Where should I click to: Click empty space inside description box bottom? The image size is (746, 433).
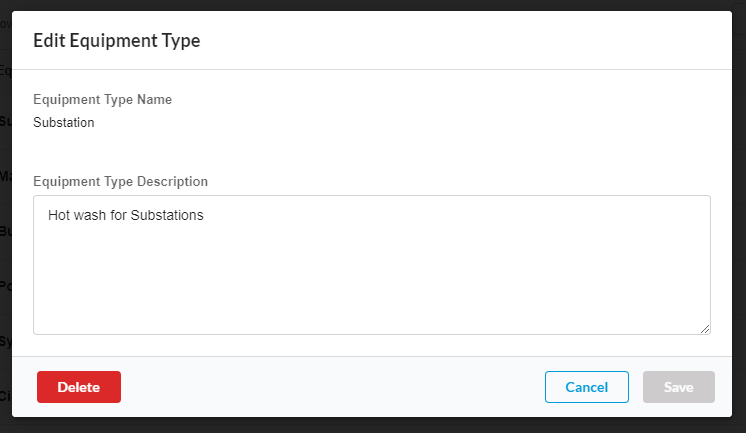[x=371, y=305]
